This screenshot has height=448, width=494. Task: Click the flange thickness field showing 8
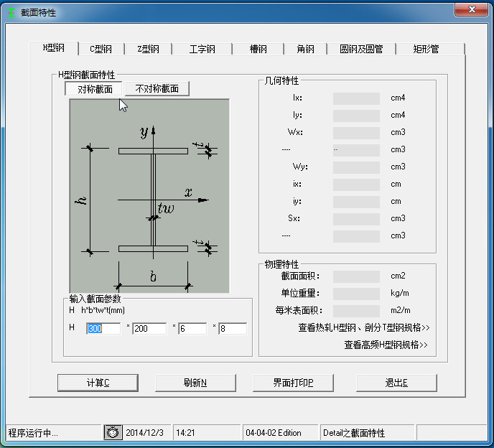[233, 329]
